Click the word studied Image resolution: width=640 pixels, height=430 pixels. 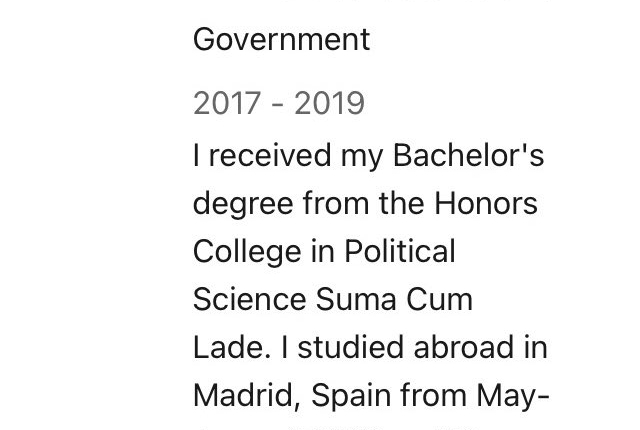(x=351, y=347)
